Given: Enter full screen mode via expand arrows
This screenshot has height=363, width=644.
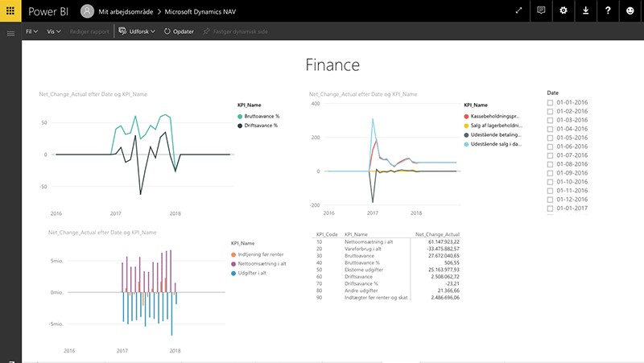Looking at the screenshot, I should tap(518, 11).
